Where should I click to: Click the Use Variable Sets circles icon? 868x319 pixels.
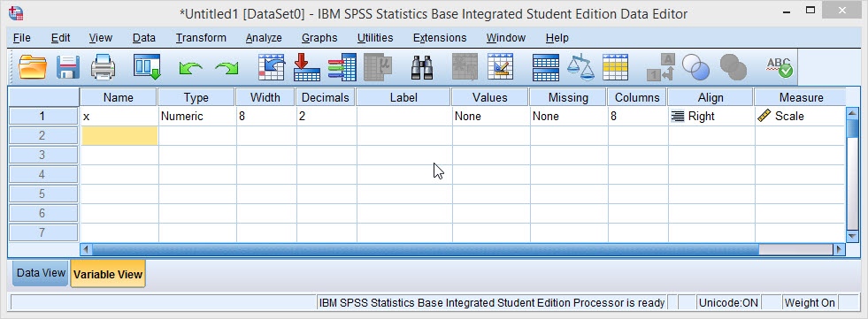click(x=695, y=67)
